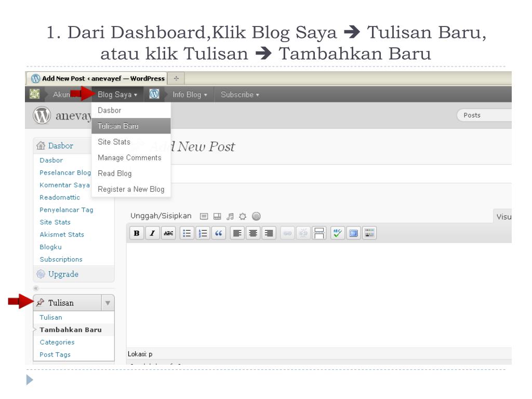Screen dimensions: 532x399
Task: Open Post Tags sidebar link
Action: click(55, 354)
